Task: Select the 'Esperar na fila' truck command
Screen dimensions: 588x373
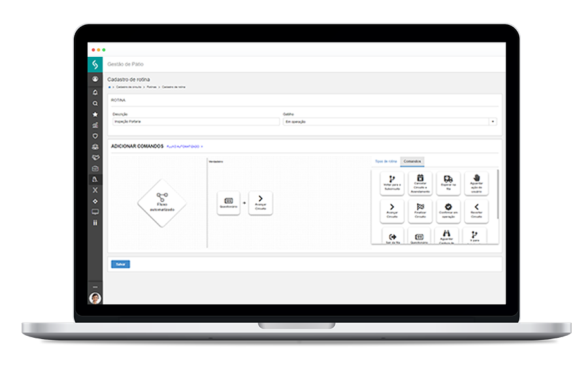Action: [x=448, y=182]
